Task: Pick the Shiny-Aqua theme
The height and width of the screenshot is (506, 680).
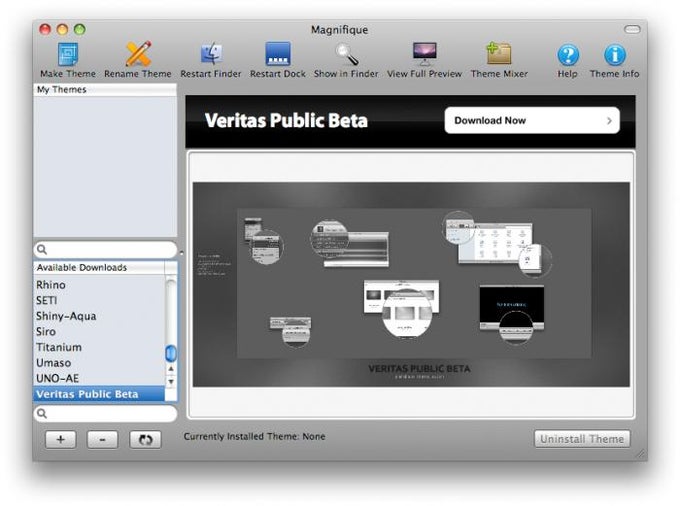Action: point(99,316)
